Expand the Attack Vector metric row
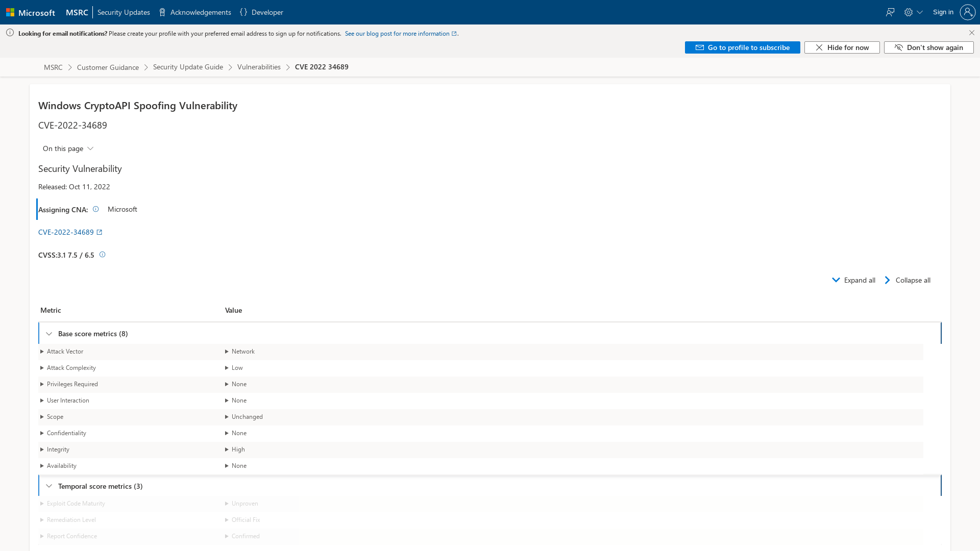The image size is (980, 551). coord(42,352)
